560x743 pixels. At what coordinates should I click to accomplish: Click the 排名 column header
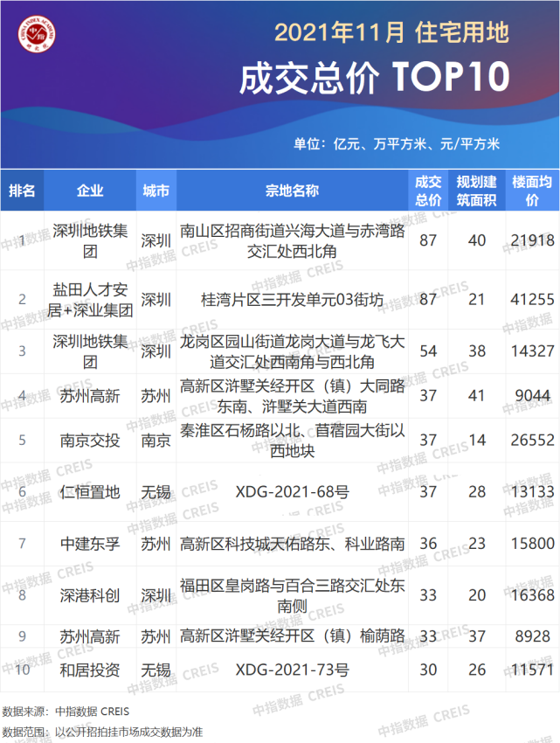click(x=22, y=191)
